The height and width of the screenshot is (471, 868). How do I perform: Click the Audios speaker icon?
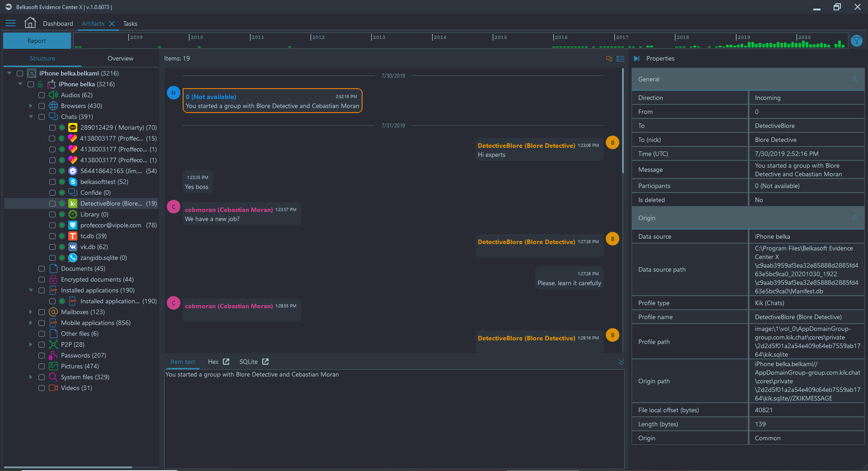pos(53,95)
